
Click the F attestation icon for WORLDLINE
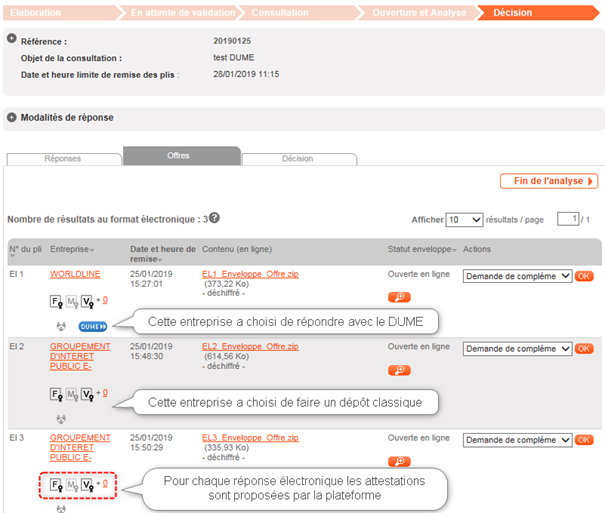[x=56, y=301]
